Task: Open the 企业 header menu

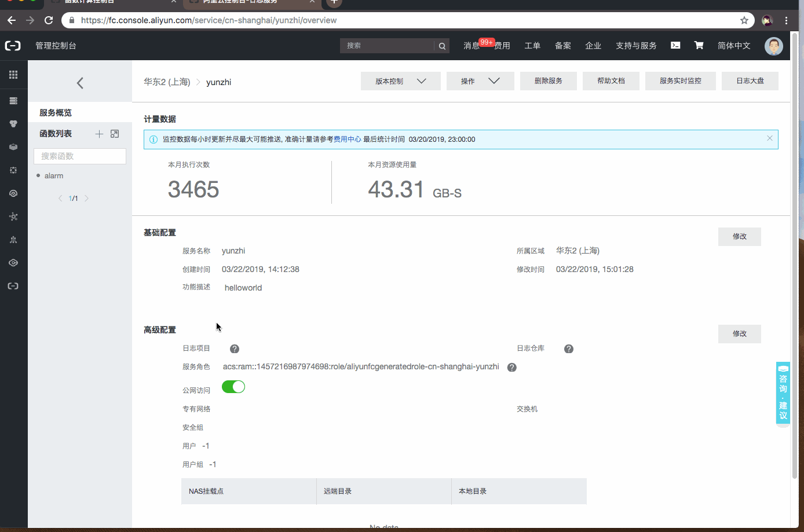Action: (x=593, y=46)
